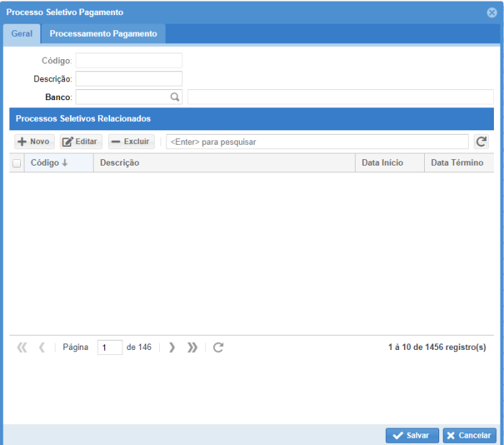Switch to Processamento Pagamento tab
This screenshot has width=504, height=445.
[x=103, y=34]
